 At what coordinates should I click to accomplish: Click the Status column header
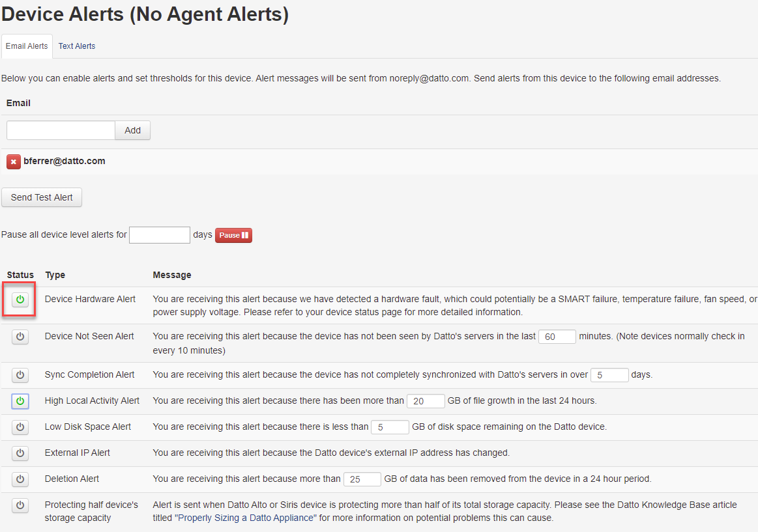[20, 275]
